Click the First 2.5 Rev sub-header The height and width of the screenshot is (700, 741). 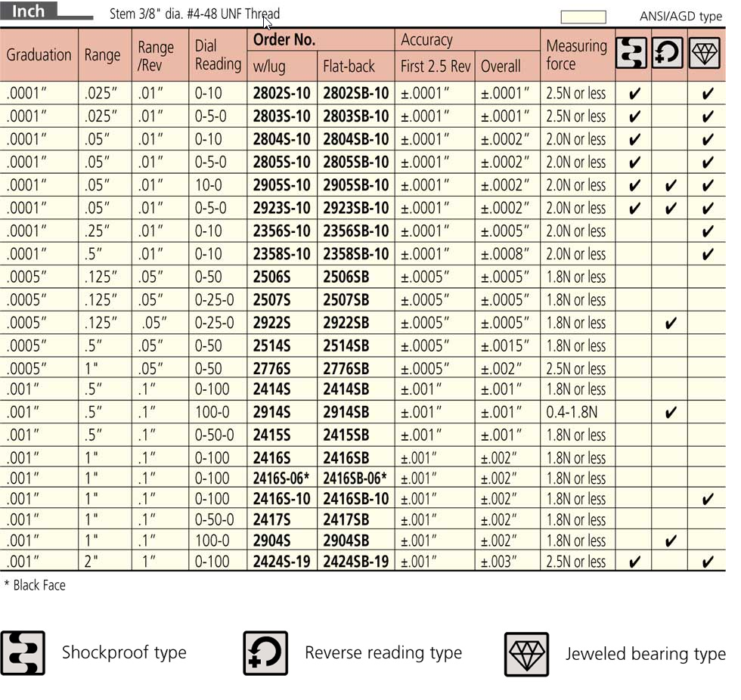(436, 67)
